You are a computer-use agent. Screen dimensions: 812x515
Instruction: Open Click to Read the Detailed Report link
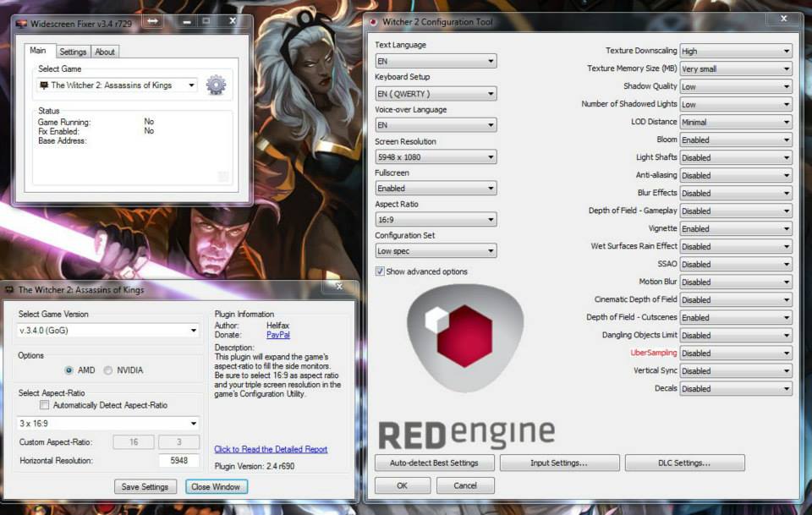(271, 449)
